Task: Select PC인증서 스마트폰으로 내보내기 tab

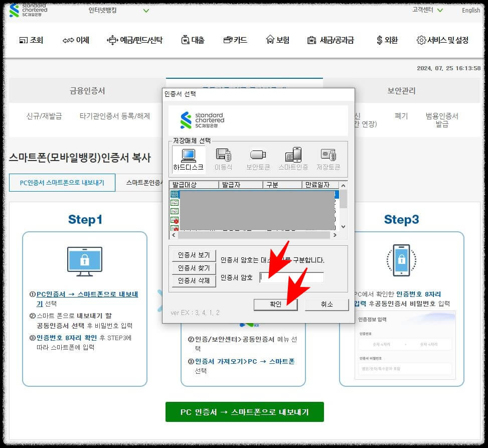Action: click(62, 183)
